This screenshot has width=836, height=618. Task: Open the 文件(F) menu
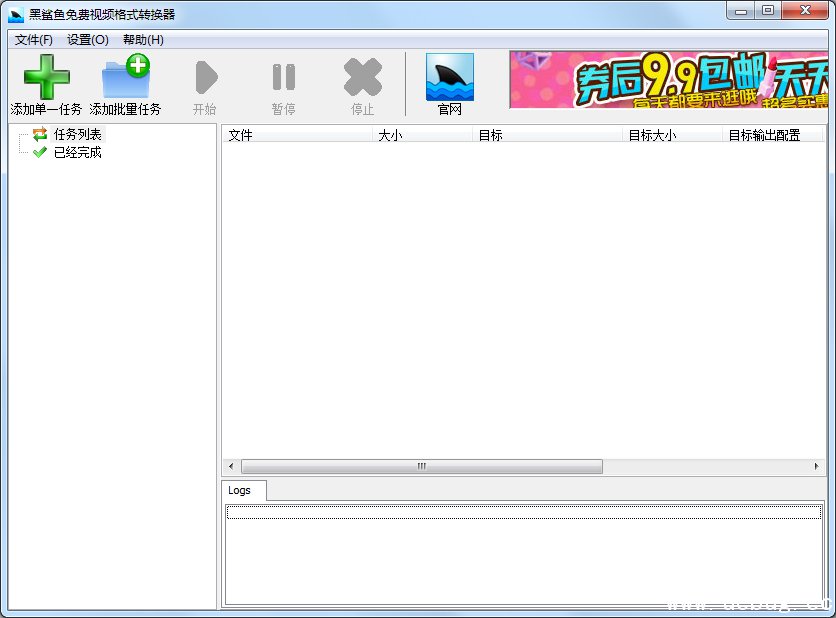(34, 40)
